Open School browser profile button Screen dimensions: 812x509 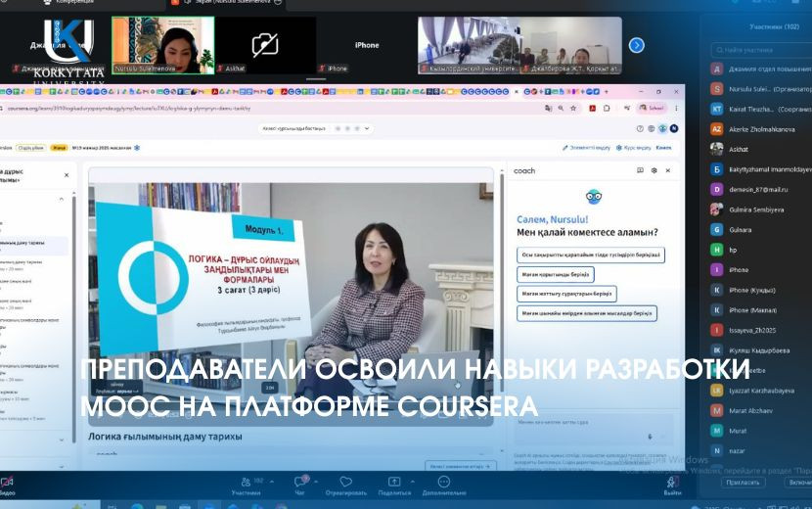652,109
